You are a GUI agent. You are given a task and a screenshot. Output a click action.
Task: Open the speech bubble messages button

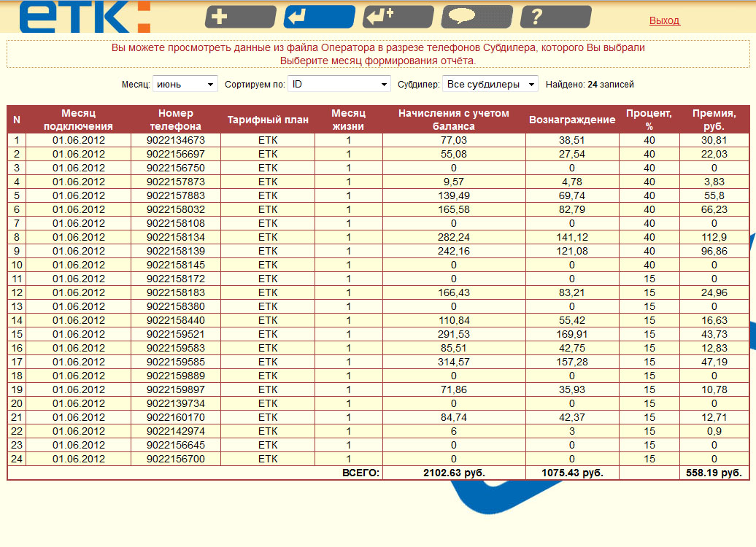(x=477, y=18)
